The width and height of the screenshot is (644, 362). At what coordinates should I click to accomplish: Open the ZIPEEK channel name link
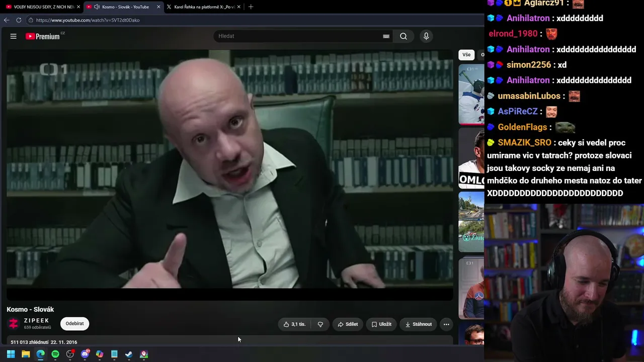(x=37, y=321)
